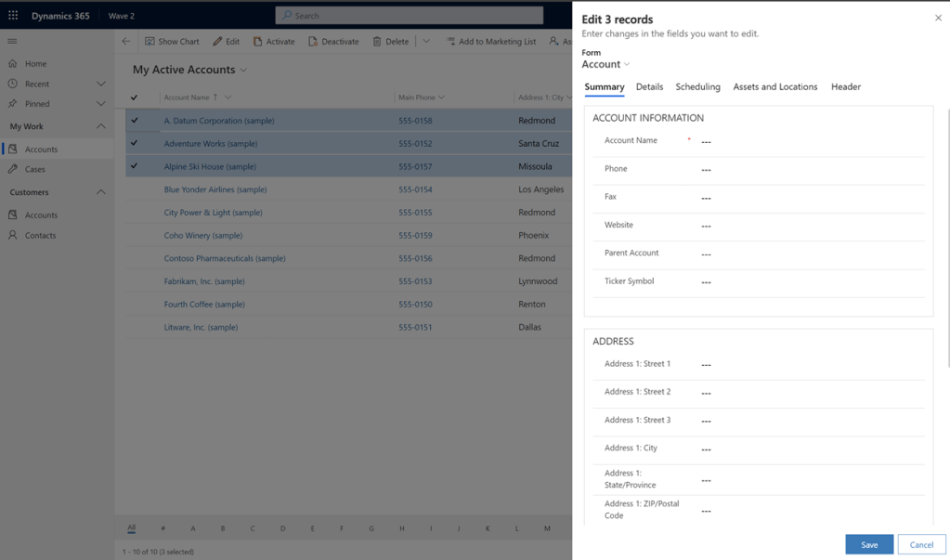This screenshot has height=560, width=950.
Task: Click the Save button
Action: (x=868, y=544)
